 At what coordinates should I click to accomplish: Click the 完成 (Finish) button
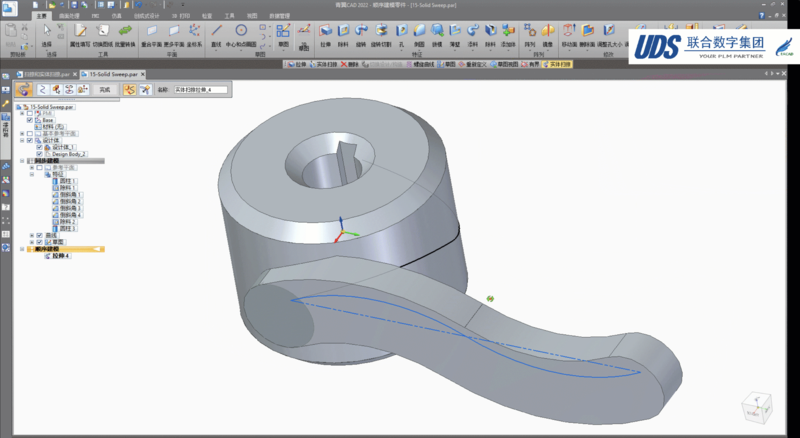[x=105, y=90]
